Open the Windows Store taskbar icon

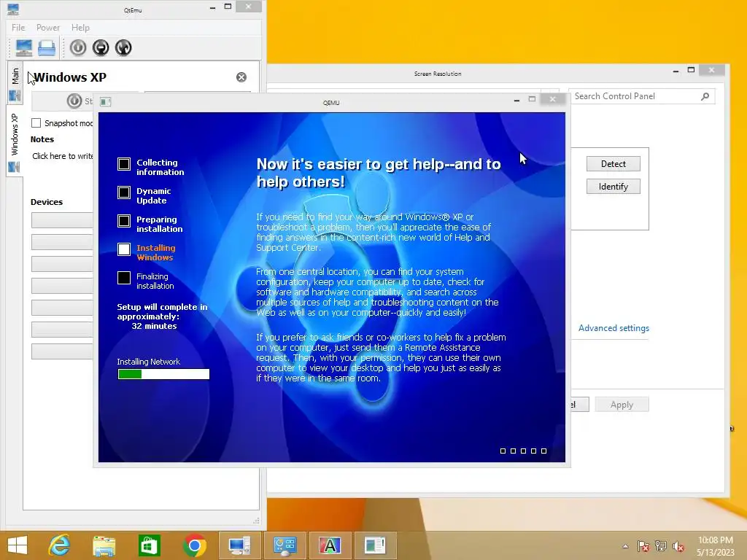[x=149, y=545]
